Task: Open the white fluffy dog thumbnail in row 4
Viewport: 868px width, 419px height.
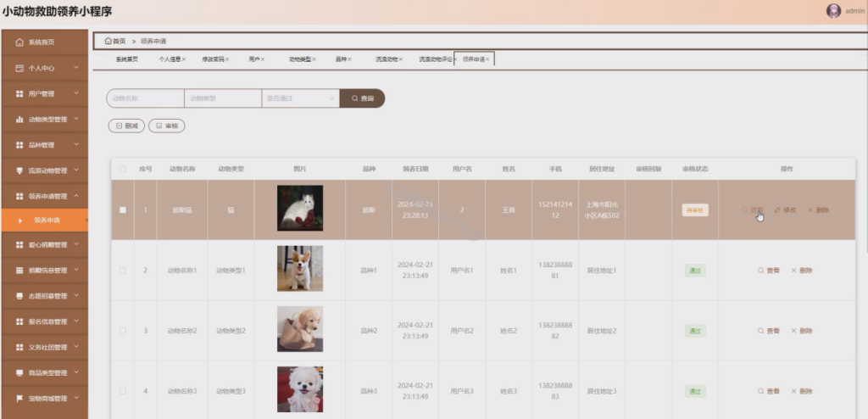Action: point(300,389)
